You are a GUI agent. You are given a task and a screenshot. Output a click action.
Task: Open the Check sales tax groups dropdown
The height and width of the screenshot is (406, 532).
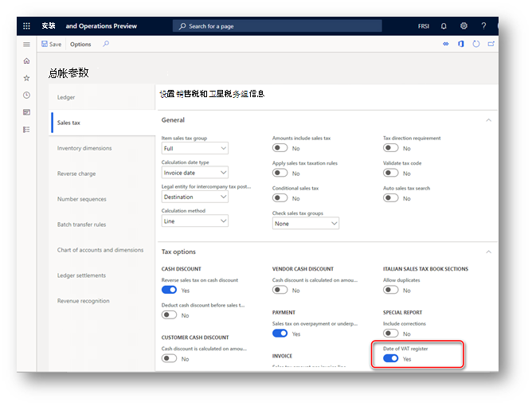[305, 224]
